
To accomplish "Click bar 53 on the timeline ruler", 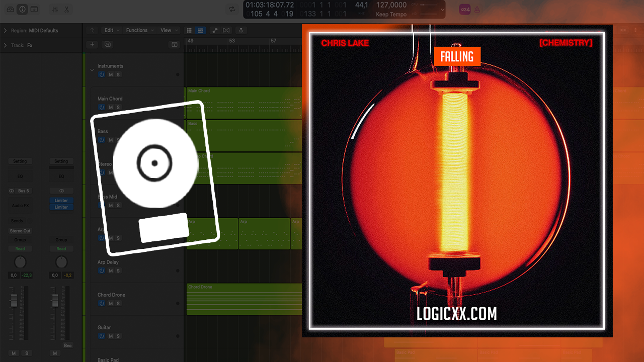I will pos(232,41).
